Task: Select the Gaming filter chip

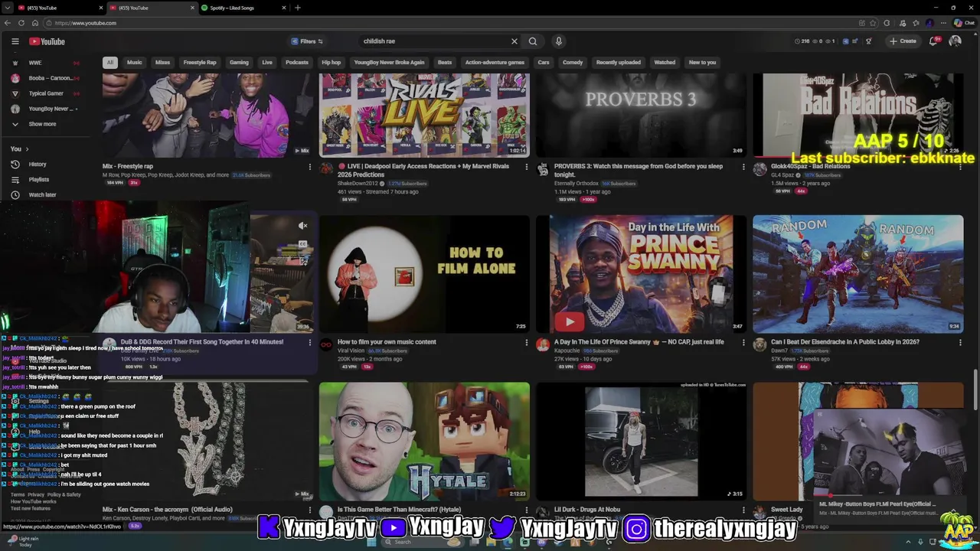Action: coord(239,63)
